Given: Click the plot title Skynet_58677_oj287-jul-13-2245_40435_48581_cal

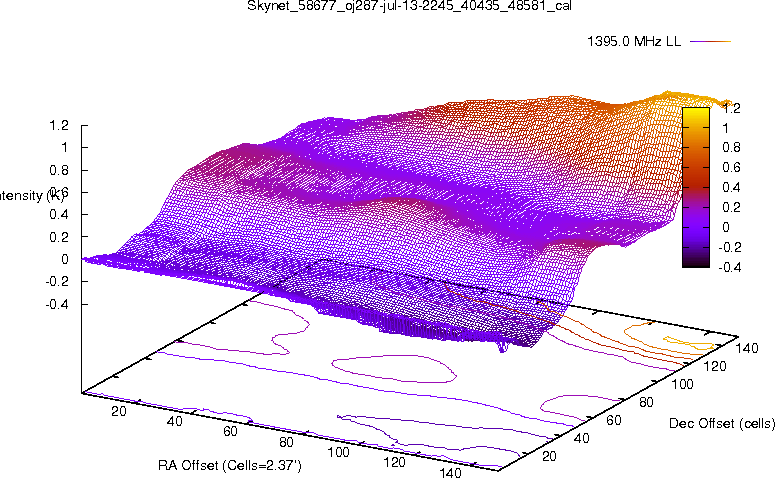Looking at the screenshot, I should (409, 6).
